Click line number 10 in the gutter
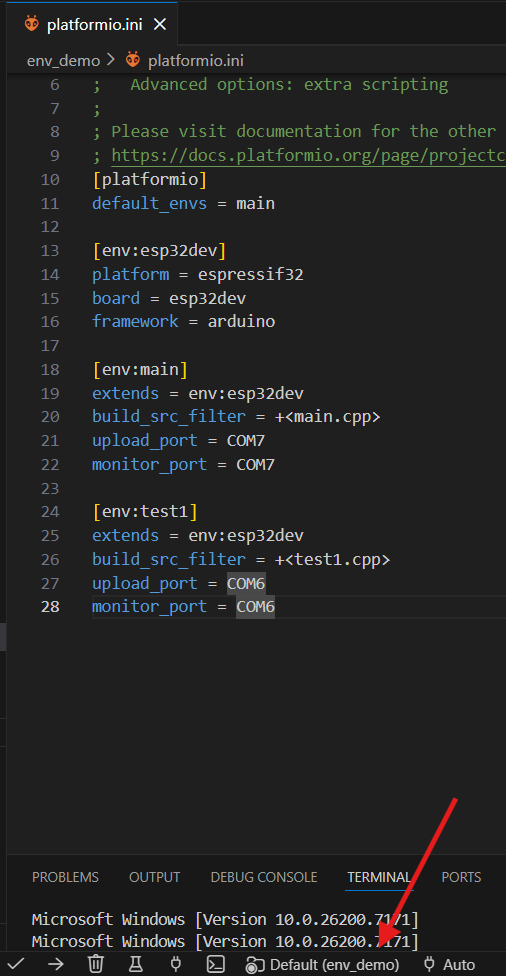The height and width of the screenshot is (976, 506). tap(50, 179)
